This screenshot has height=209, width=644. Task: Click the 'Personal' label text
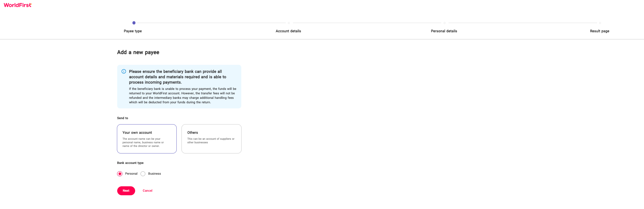[x=131, y=174]
